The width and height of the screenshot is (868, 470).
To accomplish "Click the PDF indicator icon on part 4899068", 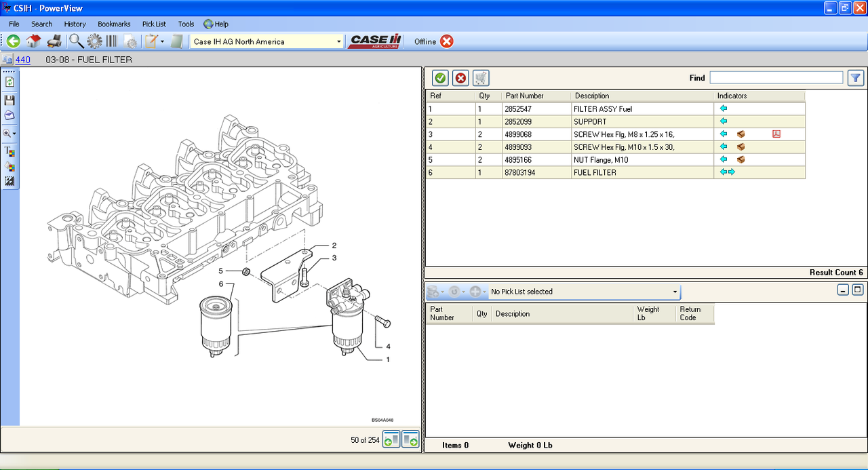I will tap(776, 134).
